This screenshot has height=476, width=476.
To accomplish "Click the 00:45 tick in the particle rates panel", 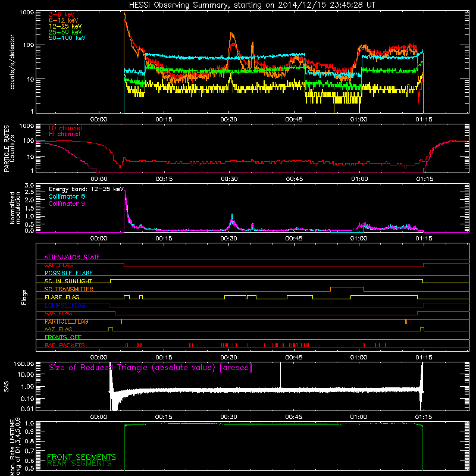I will 295,179.
